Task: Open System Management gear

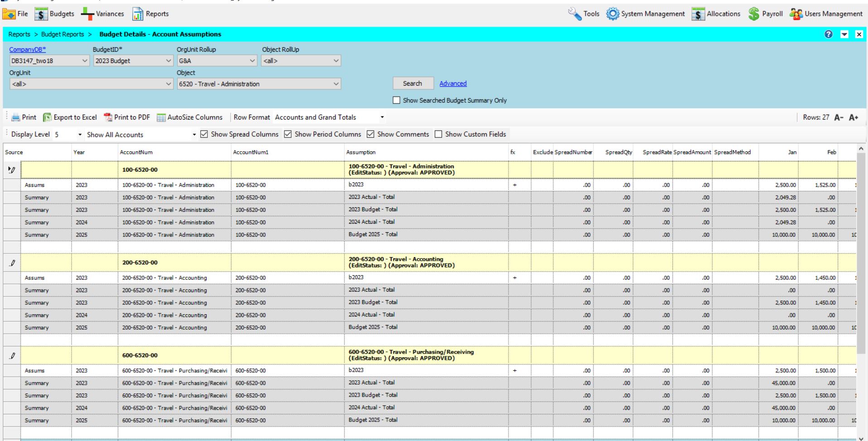Action: pyautogui.click(x=613, y=14)
